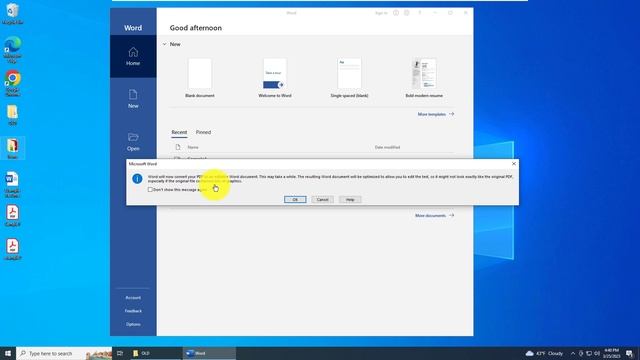640x360 pixels.
Task: Open the notification center icon
Action: [x=629, y=353]
